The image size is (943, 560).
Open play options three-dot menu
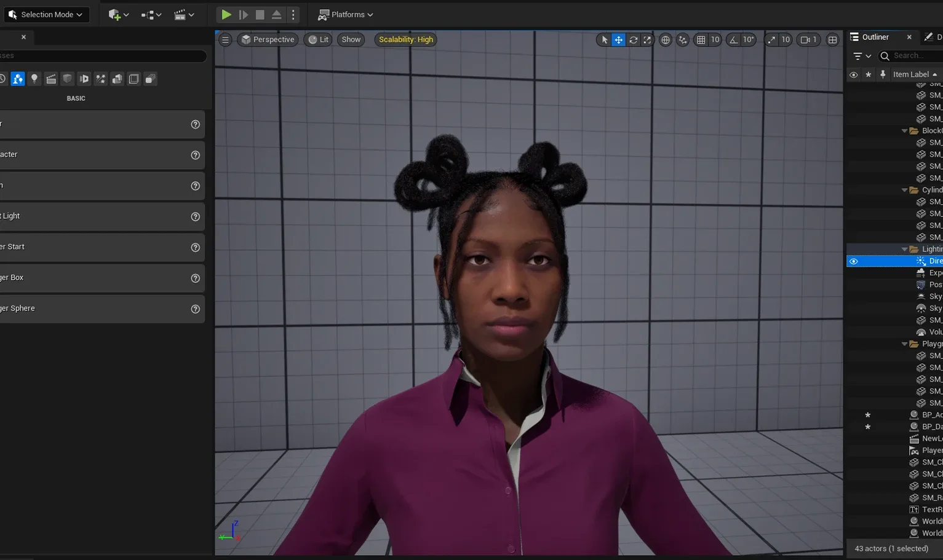(x=293, y=14)
